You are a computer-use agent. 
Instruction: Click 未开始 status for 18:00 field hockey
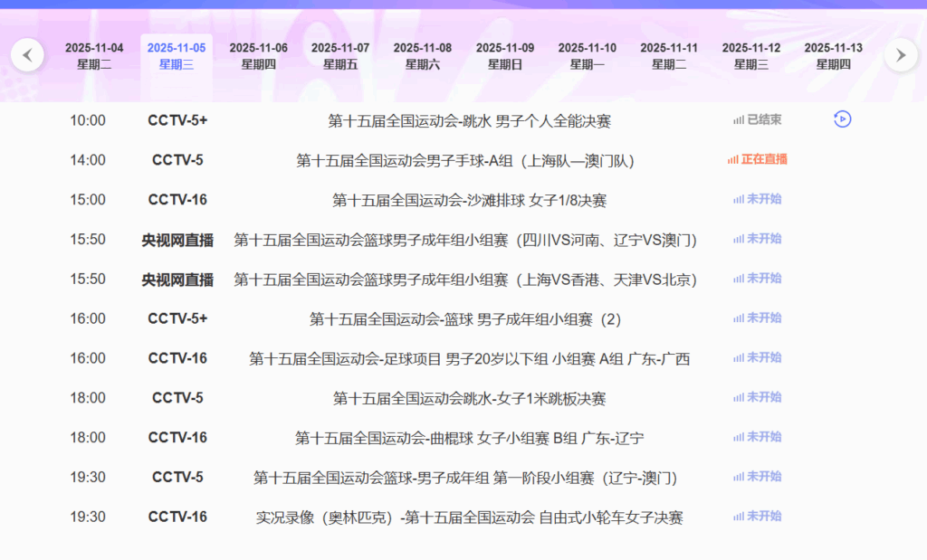coord(757,437)
